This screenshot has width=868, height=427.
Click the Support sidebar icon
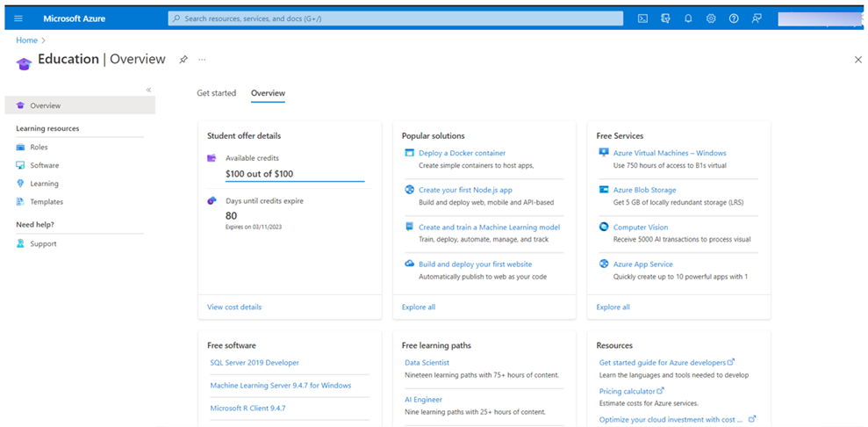pos(20,243)
